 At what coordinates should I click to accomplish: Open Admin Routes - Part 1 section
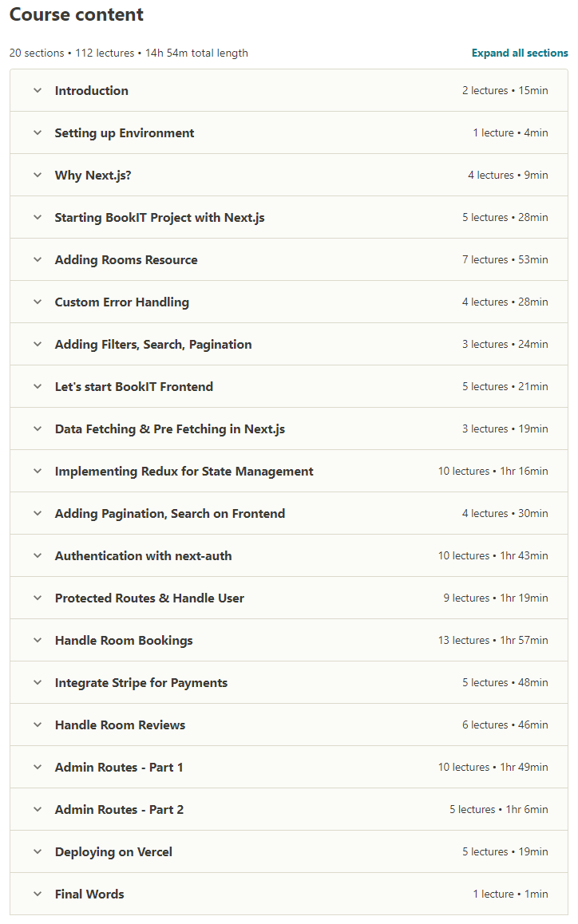tap(289, 768)
